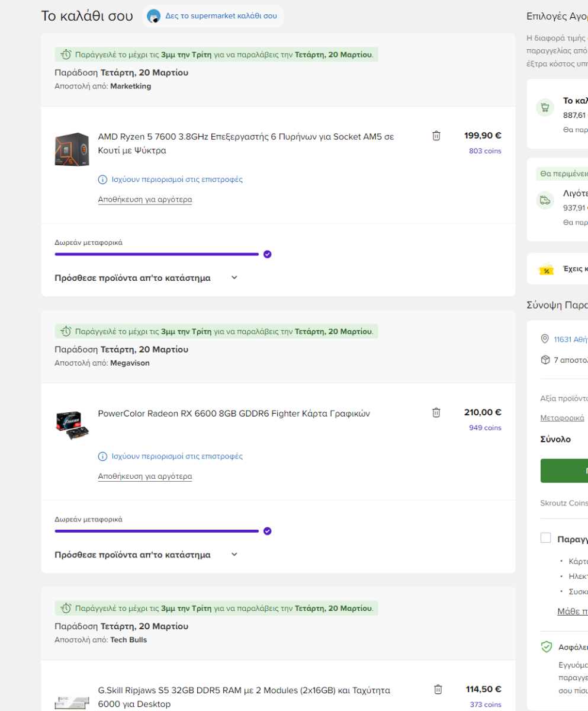588x711 pixels.
Task: Open the G.Skill RAM thumbnail image
Action: [x=71, y=702]
